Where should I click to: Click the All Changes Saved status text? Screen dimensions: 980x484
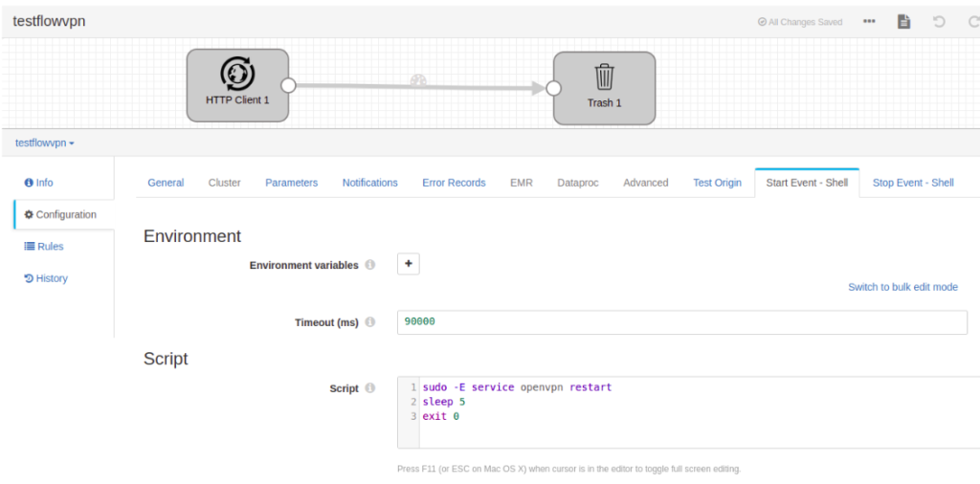tap(800, 22)
